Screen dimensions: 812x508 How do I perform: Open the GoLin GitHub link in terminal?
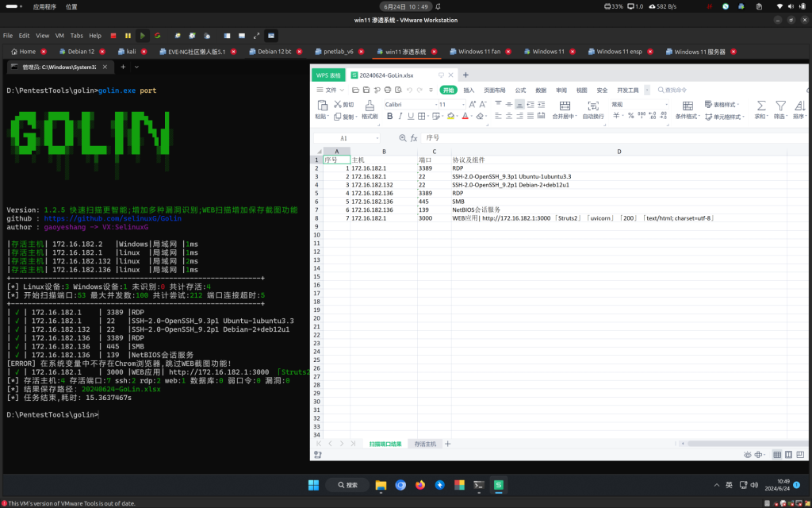pos(113,217)
